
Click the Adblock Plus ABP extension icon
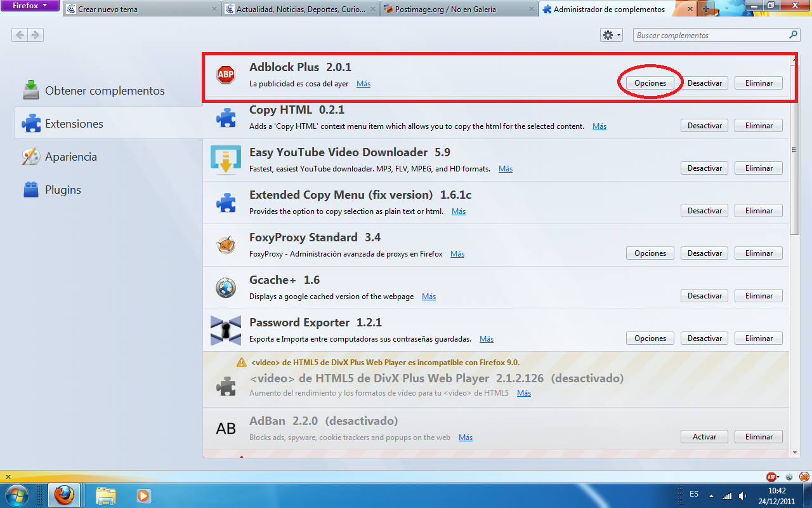tap(226, 74)
